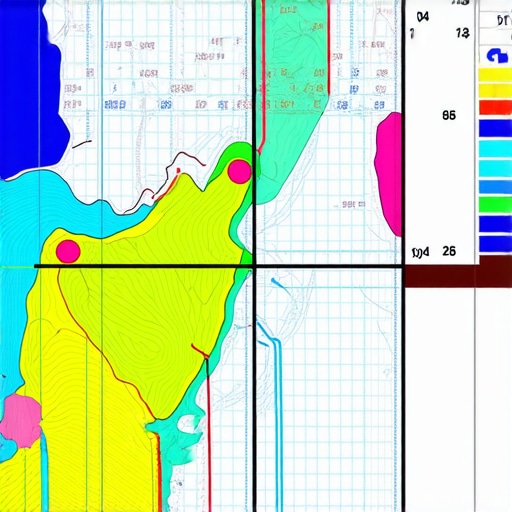Click the red legend color swatch
The width and height of the screenshot is (512, 512).
tap(496, 108)
